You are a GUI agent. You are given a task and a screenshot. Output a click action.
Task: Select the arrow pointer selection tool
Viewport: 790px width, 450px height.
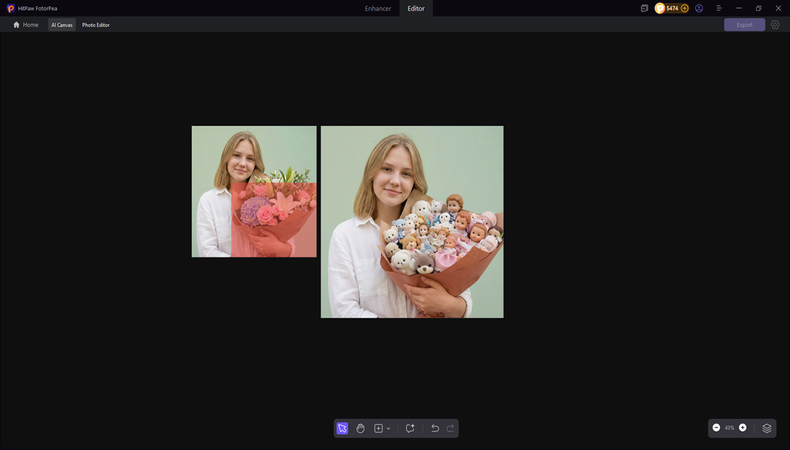(342, 428)
